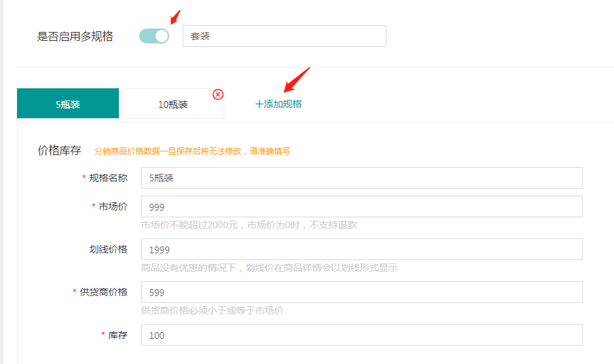Click the 市场价 required field label
This screenshot has width=614, height=364.
click(113, 206)
